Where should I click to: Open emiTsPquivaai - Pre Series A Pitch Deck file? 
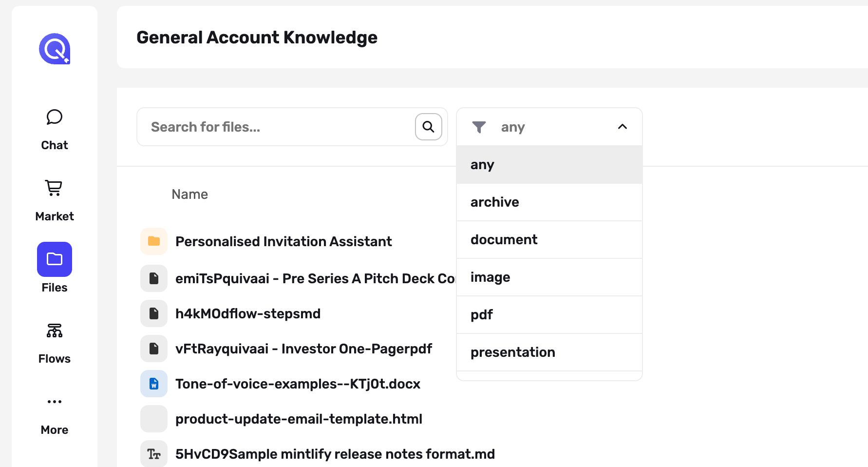(x=315, y=278)
